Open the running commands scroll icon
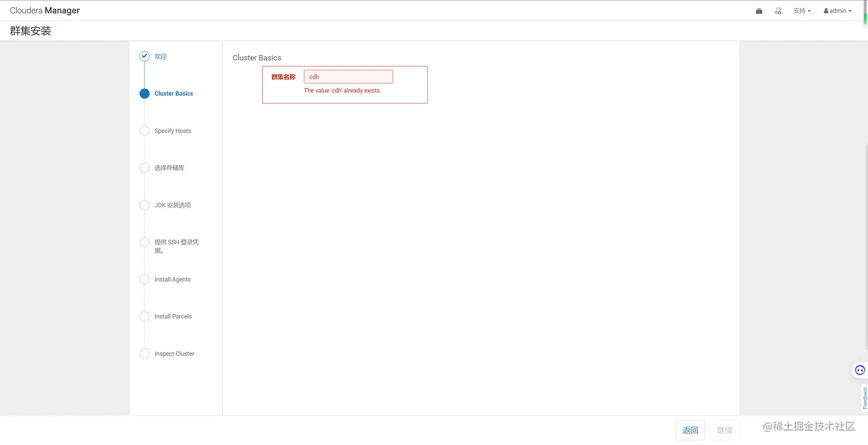868x445 pixels. 778,11
